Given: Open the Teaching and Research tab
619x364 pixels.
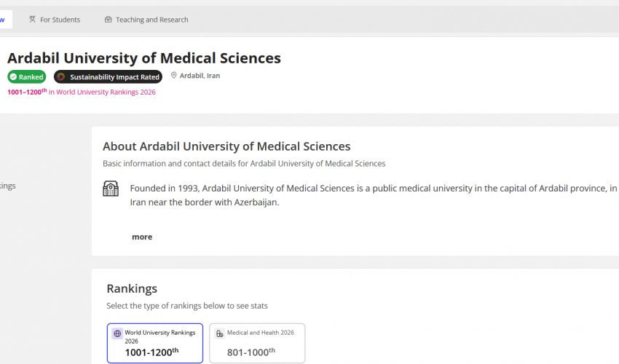Looking at the screenshot, I should (146, 20).
